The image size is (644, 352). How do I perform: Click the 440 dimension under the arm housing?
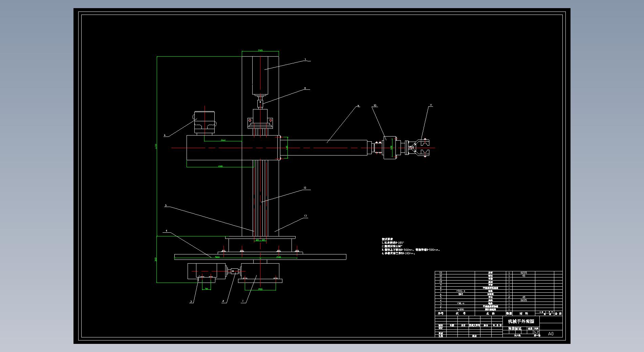(x=220, y=166)
